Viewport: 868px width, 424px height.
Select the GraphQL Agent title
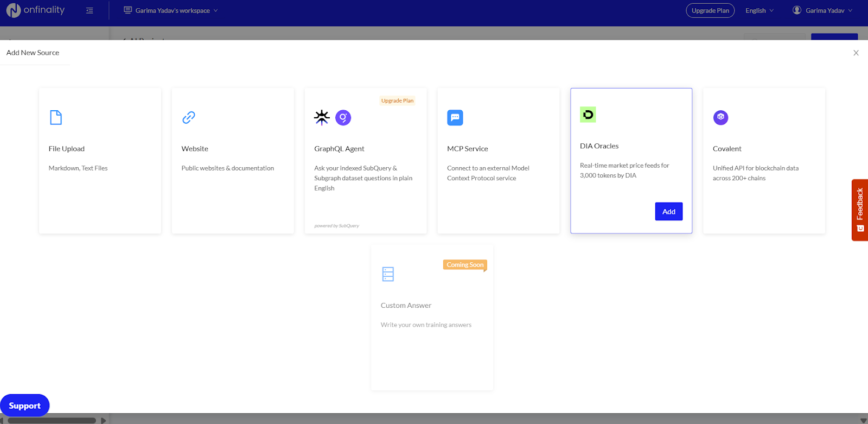tap(339, 149)
